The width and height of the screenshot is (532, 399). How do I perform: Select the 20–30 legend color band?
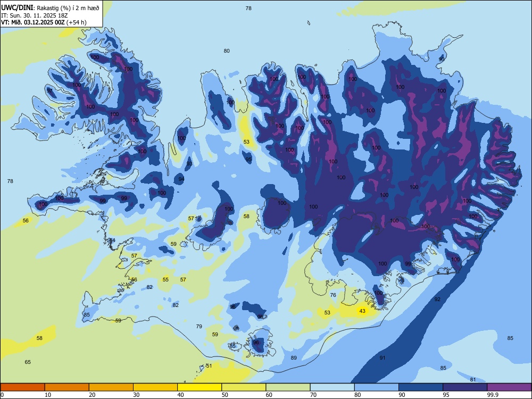111,387
